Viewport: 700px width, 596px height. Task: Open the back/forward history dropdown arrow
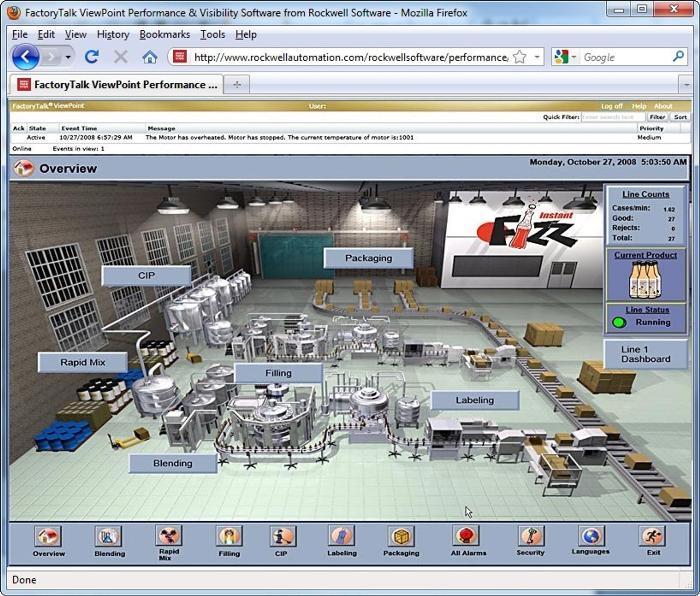[x=68, y=57]
